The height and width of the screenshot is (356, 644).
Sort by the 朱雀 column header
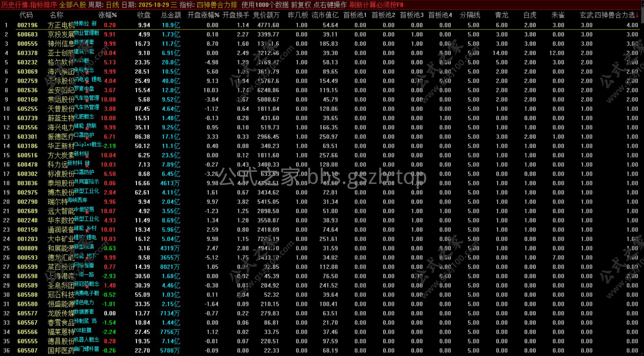click(558, 15)
